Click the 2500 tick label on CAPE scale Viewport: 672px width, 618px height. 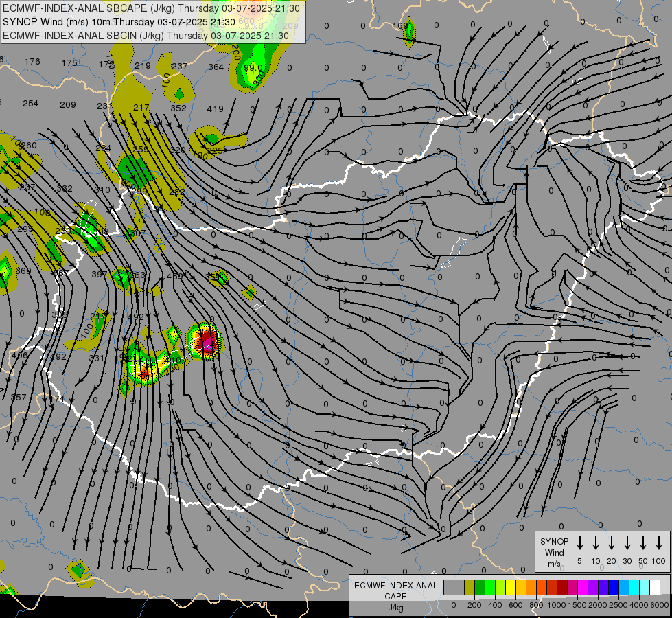pyautogui.click(x=618, y=605)
